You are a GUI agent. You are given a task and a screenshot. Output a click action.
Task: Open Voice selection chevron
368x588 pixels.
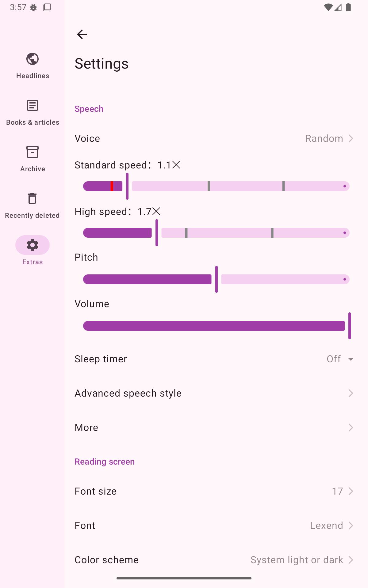coord(351,138)
